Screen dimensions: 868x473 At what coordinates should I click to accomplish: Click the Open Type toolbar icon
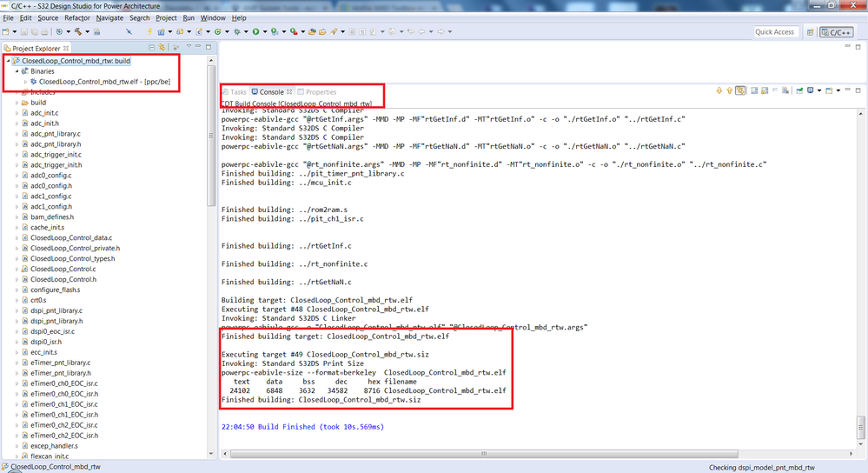click(x=312, y=31)
